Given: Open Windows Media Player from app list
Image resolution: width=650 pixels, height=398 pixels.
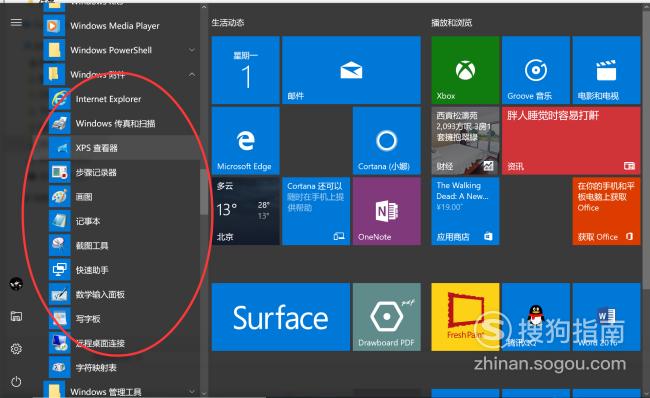Looking at the screenshot, I should pos(121,26).
